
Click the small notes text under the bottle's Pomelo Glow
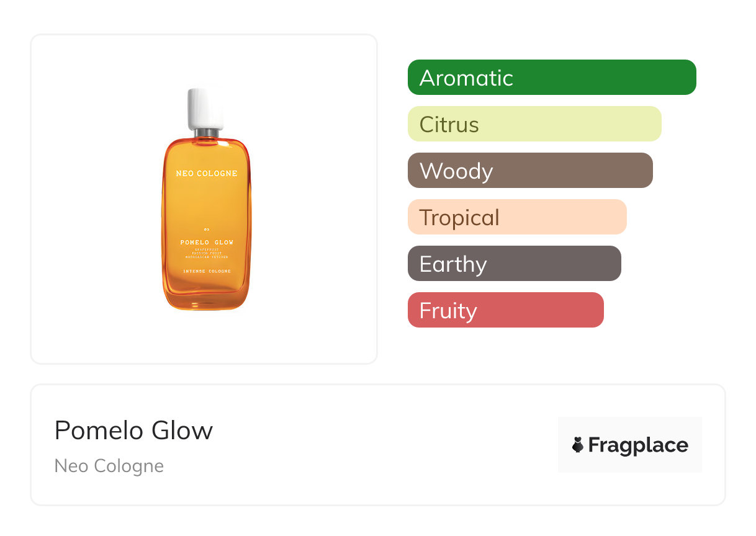click(x=207, y=252)
